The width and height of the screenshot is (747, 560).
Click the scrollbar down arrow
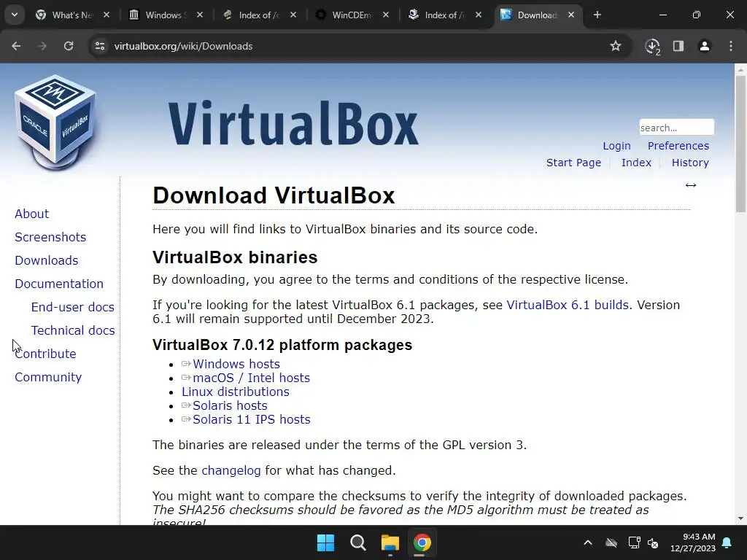click(x=740, y=518)
